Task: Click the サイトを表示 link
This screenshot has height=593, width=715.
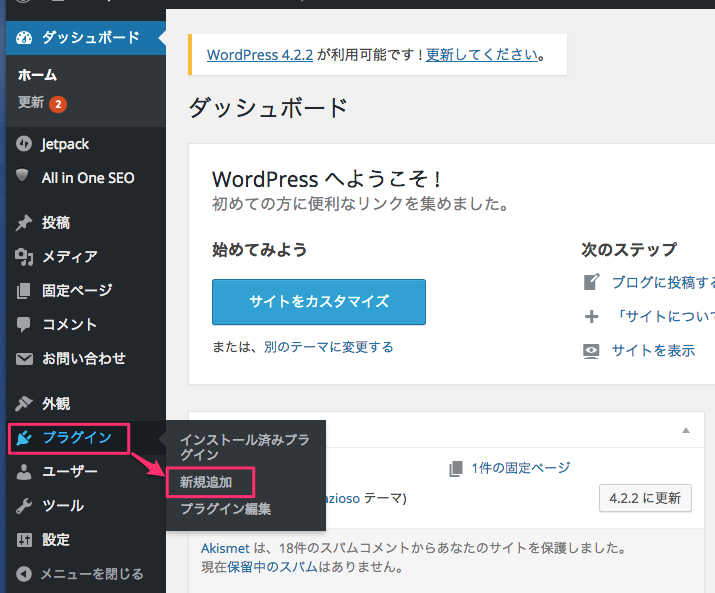Action: (x=653, y=350)
